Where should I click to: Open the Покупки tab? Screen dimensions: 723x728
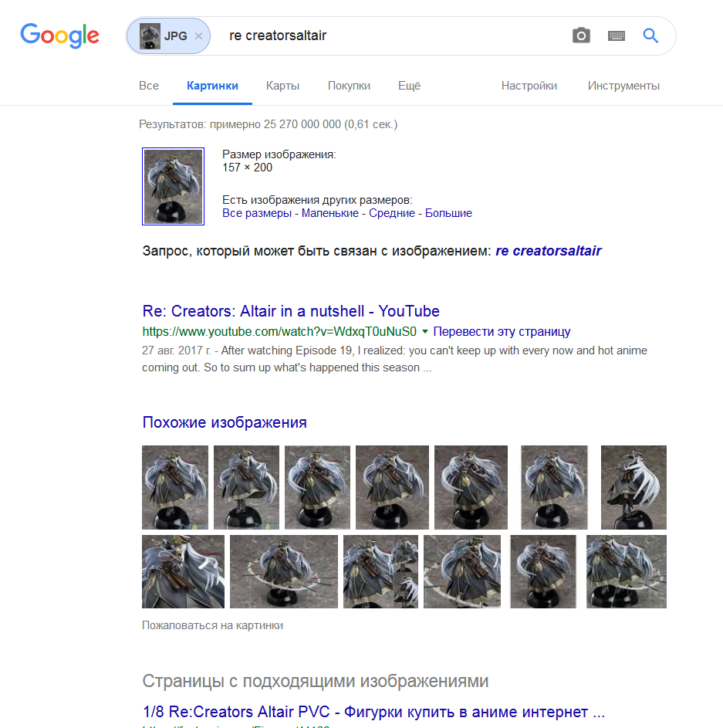(x=349, y=86)
